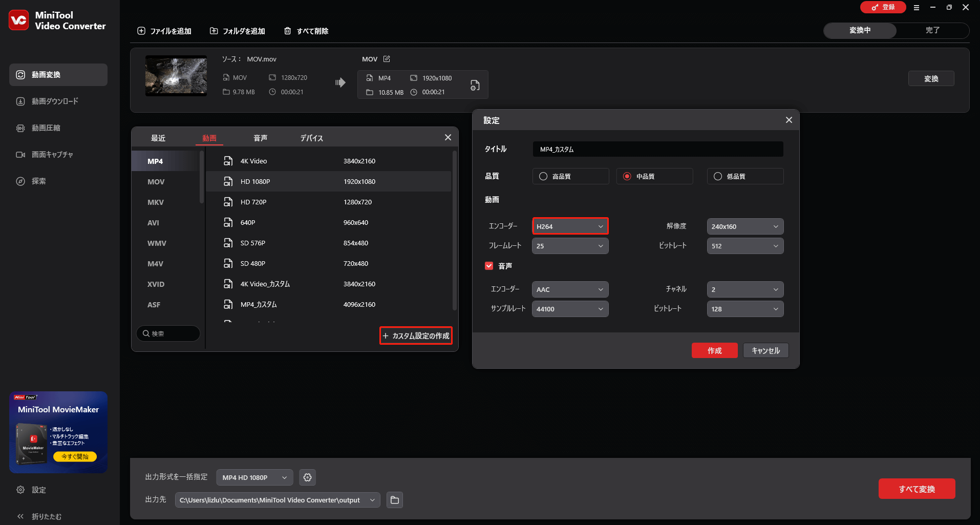
Task: Open audio bitrate 128 dropdown
Action: point(745,309)
